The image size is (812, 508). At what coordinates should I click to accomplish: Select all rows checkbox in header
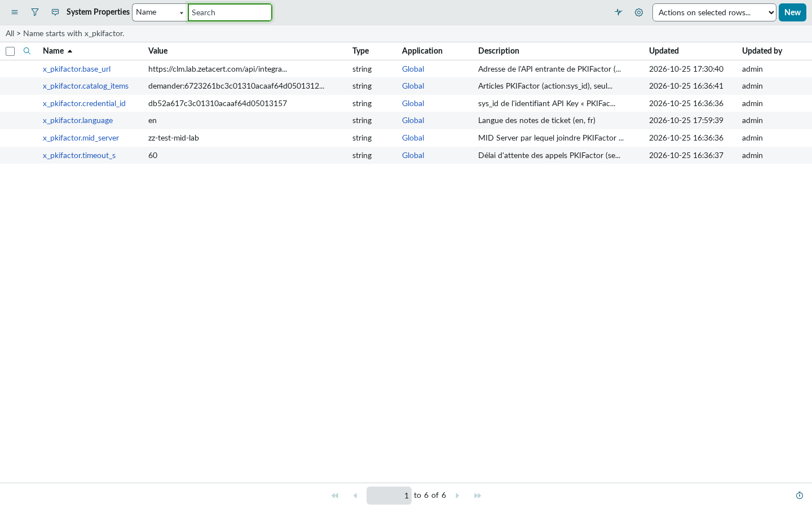tap(10, 51)
